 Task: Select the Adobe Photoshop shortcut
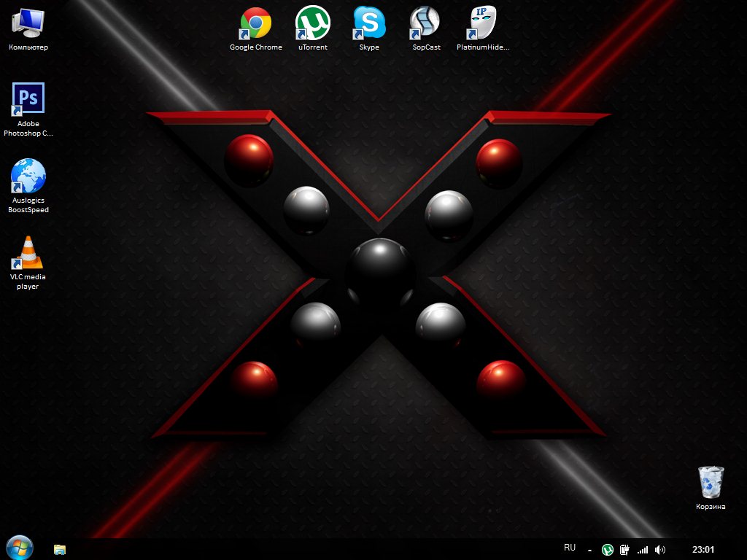(28, 99)
